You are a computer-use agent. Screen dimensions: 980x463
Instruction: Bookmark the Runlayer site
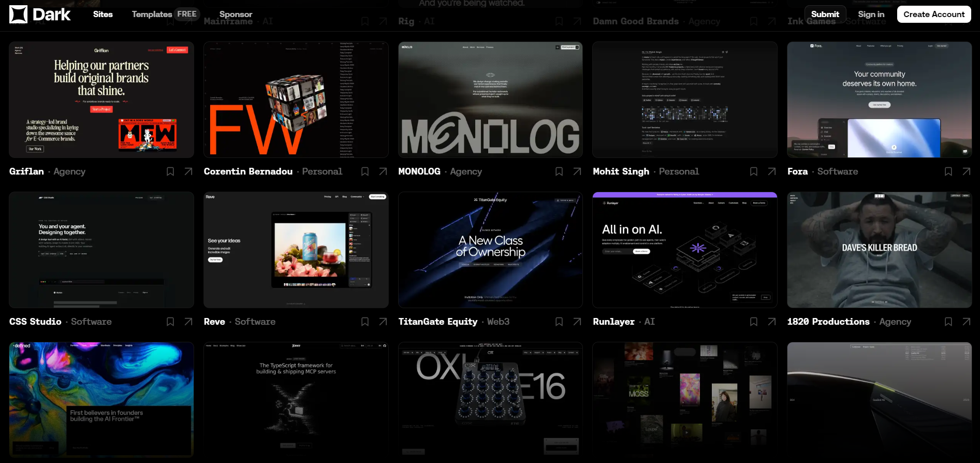click(x=754, y=322)
